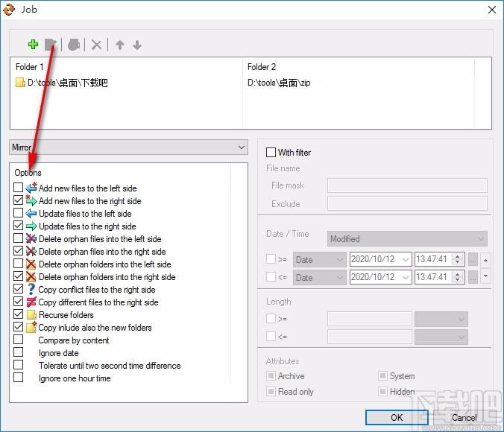The image size is (504, 432).
Task: Select Folder 2 path D:\tools\桌面\zip
Action: click(279, 83)
